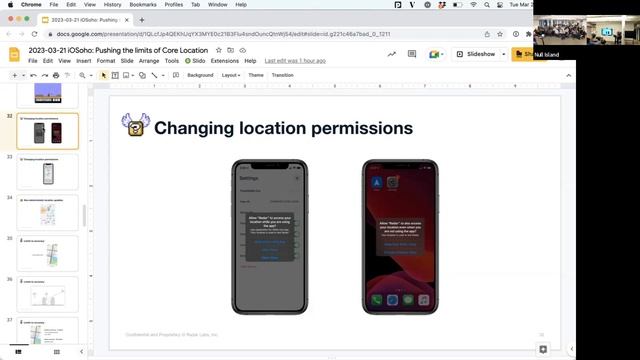640x360 pixels.
Task: Click the Explore button at bottom right
Action: [543, 349]
